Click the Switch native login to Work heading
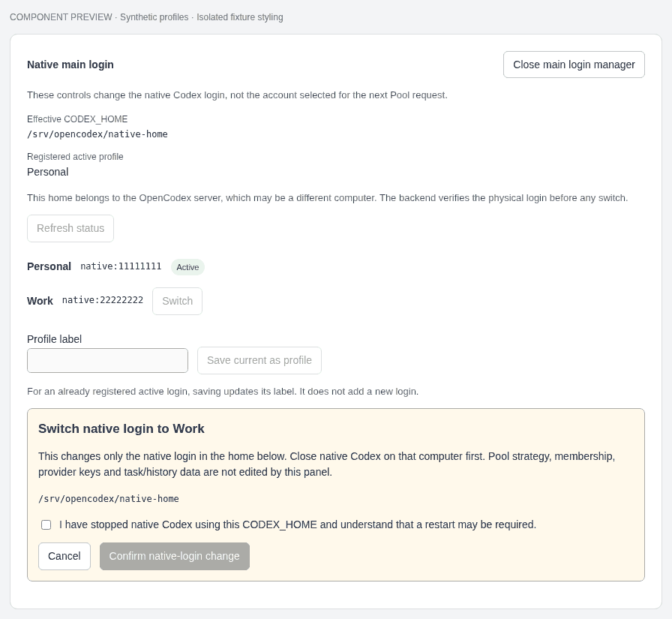 coord(121,428)
